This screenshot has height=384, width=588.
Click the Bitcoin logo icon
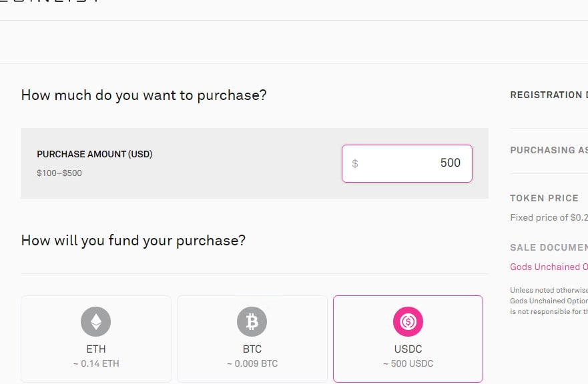pyautogui.click(x=252, y=323)
